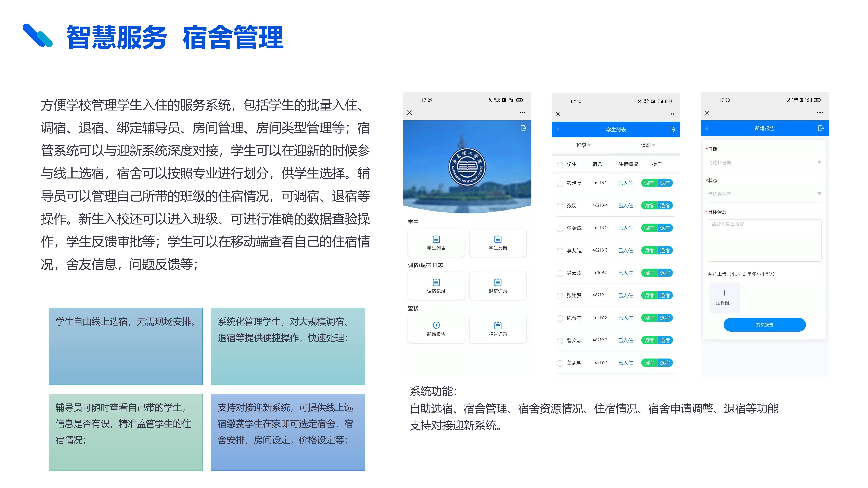Click 住宿情况 column header

click(628, 164)
